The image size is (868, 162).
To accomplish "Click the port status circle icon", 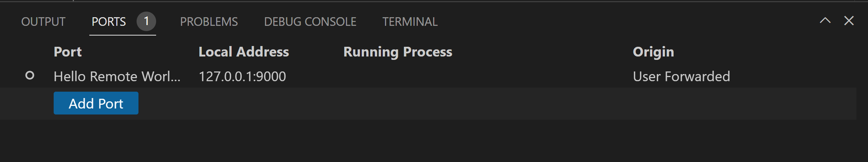I will 30,76.
